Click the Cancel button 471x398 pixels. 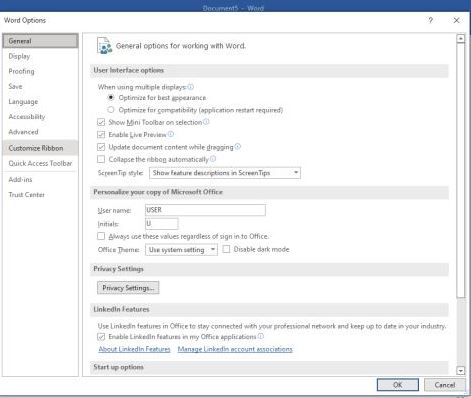point(445,385)
